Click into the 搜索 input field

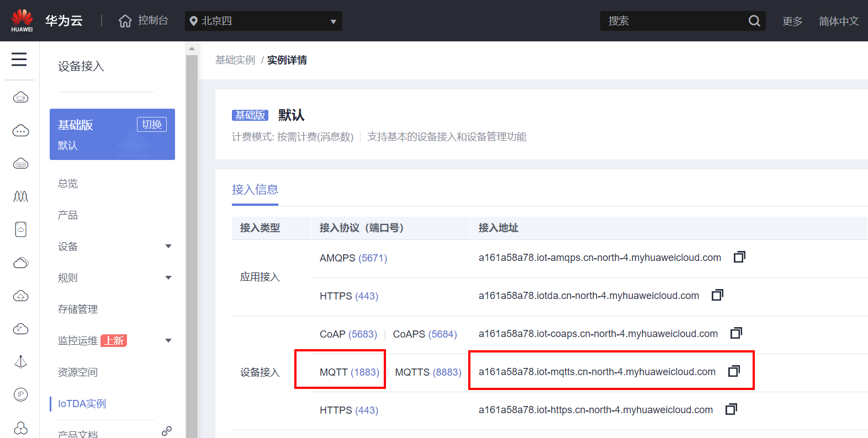pos(674,21)
